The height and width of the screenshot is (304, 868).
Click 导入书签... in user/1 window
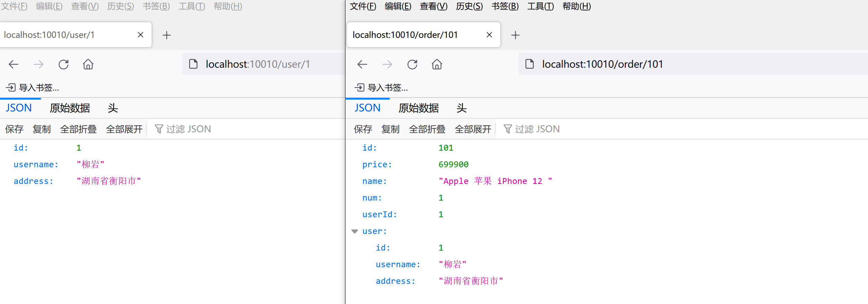click(33, 87)
